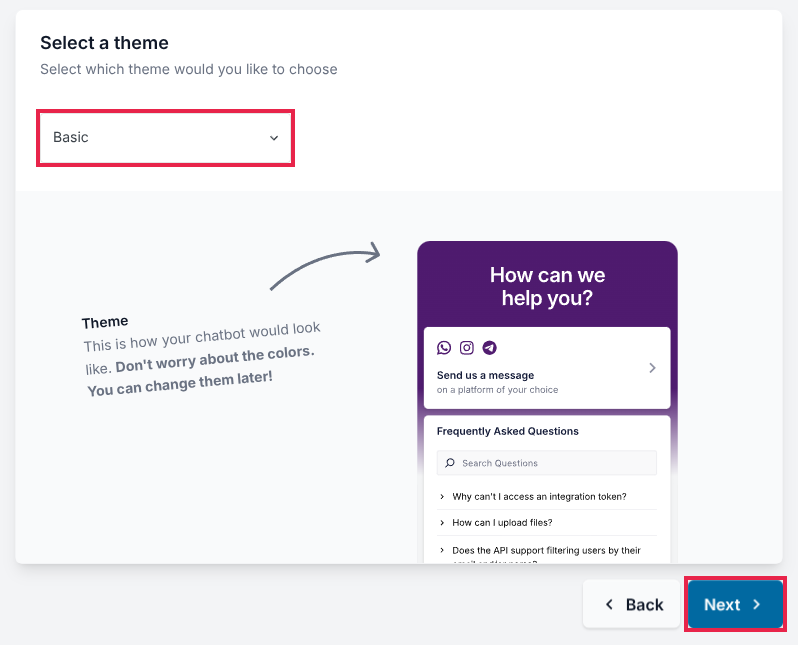Click the dropdown arrow of theme selector

[274, 138]
